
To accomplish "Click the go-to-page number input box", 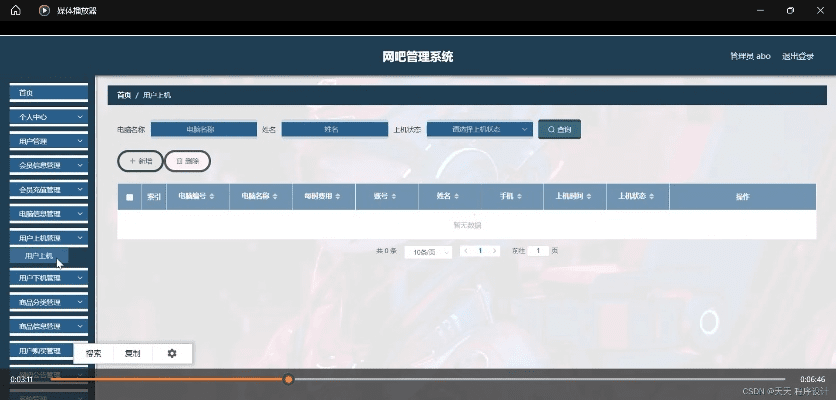I will pyautogui.click(x=538, y=251).
